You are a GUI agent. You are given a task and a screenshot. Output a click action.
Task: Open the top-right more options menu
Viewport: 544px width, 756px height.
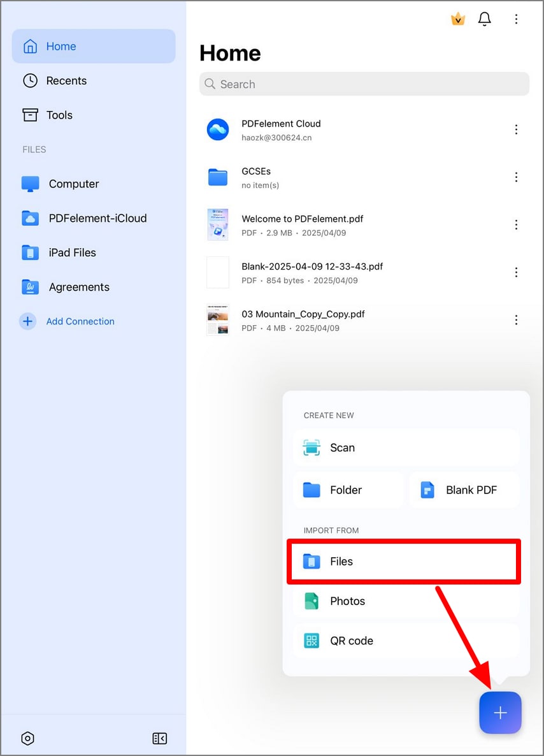point(516,18)
